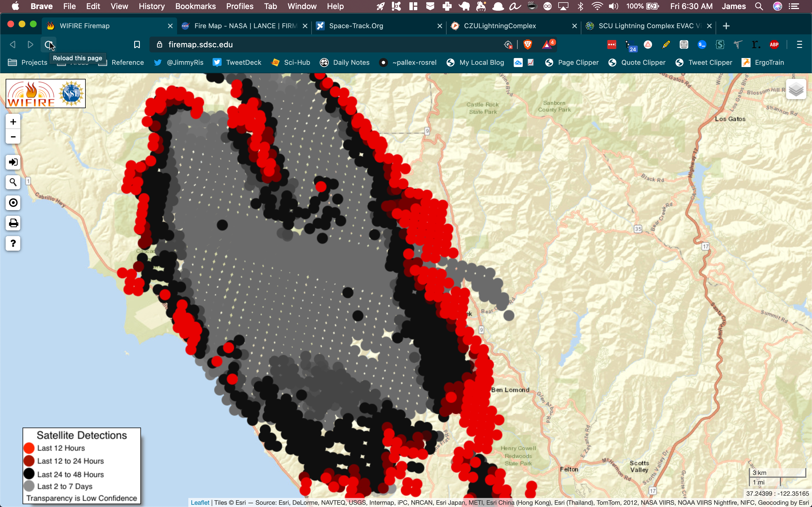The width and height of the screenshot is (812, 507).
Task: Click the AdBlock Plus ABP extension icon
Action: 775,44
